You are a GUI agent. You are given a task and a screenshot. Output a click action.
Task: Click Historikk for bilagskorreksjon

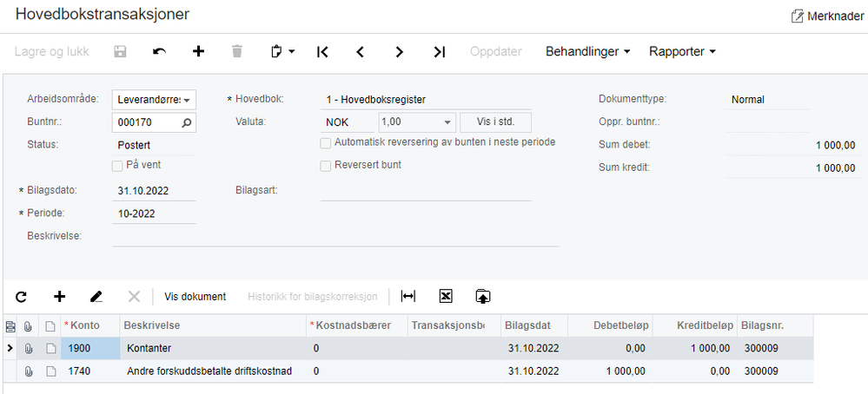click(313, 297)
